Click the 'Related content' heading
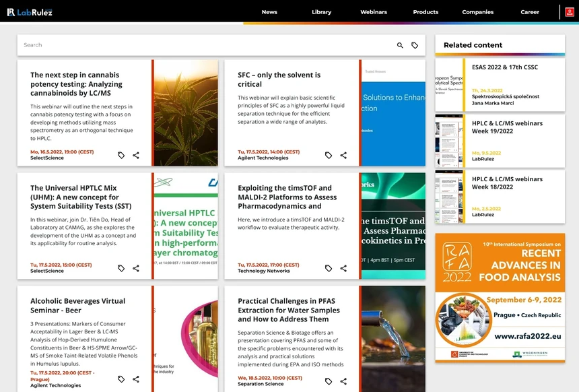The image size is (579, 392). 473,45
